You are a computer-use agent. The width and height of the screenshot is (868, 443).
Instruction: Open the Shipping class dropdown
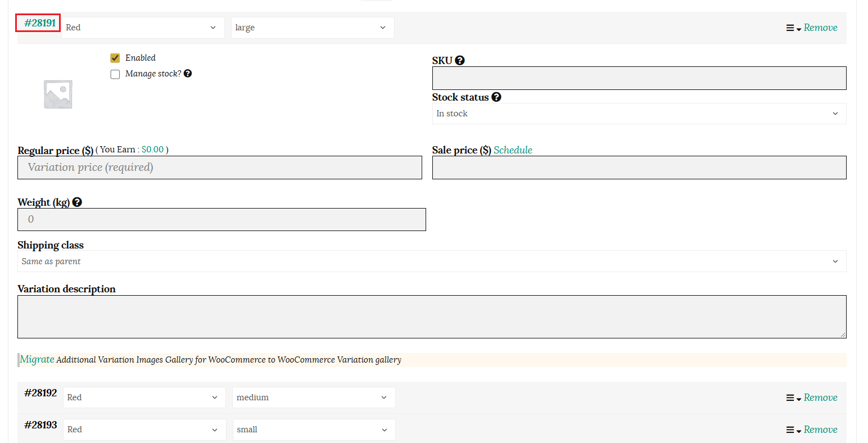[x=432, y=261]
